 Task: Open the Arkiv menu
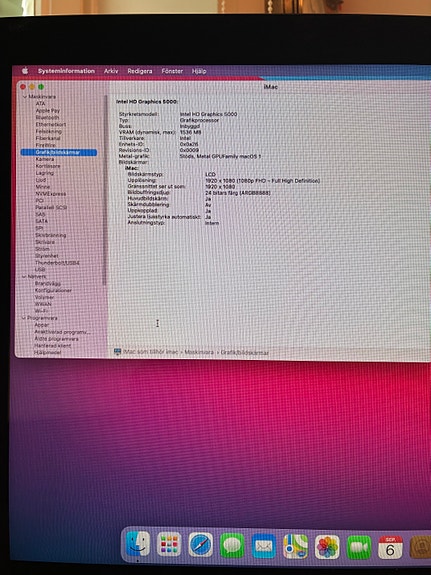click(x=111, y=71)
